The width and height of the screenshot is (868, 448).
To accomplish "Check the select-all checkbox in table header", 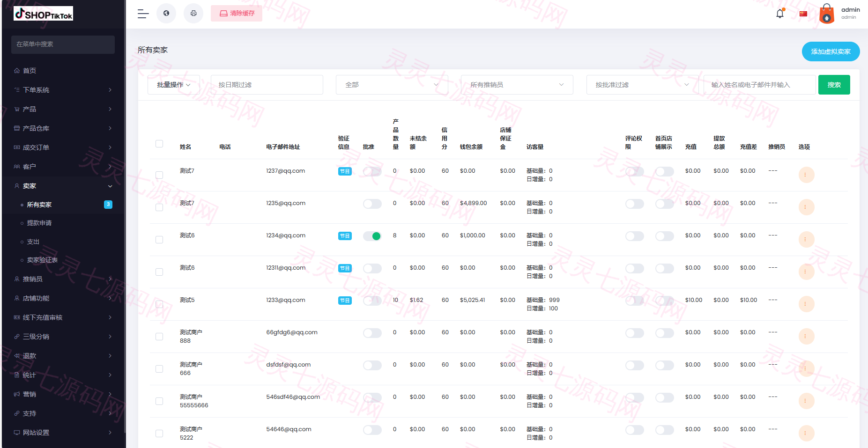I will [x=159, y=144].
